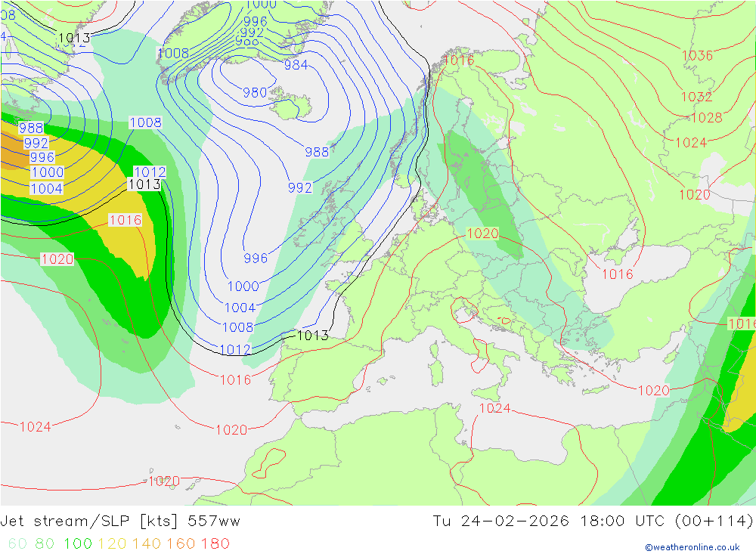This screenshot has width=756, height=554.
Task: Click the weatheronline.co.uk copyright link
Action: click(692, 547)
